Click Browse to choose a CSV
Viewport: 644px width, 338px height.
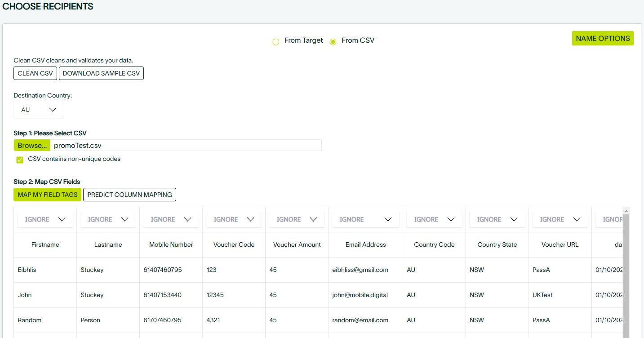[32, 145]
